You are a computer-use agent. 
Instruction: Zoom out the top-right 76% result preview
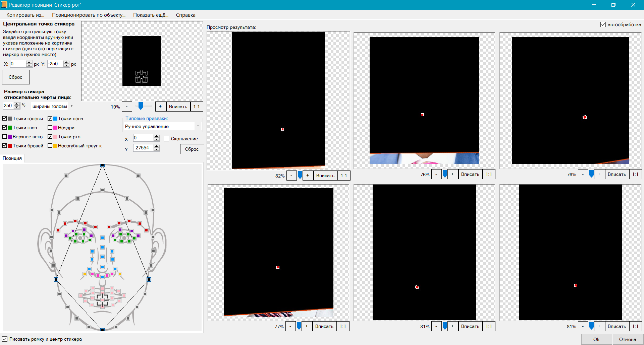[x=583, y=174]
